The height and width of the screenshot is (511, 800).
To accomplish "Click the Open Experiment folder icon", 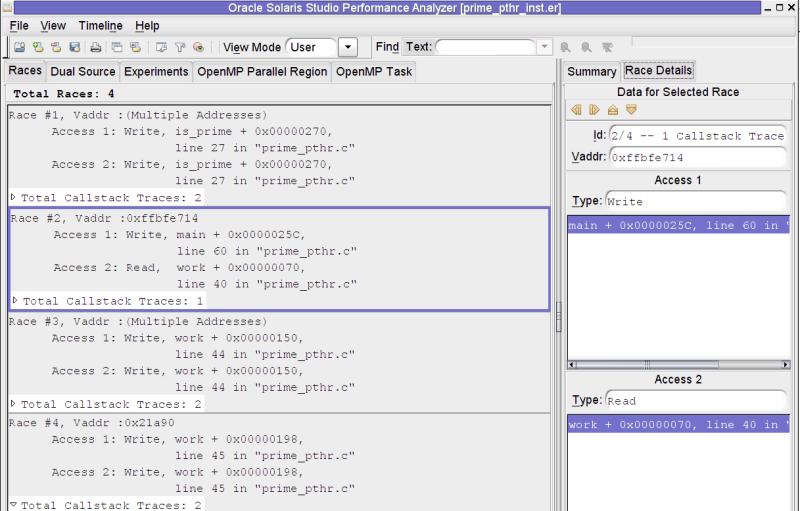I will pyautogui.click(x=19, y=47).
